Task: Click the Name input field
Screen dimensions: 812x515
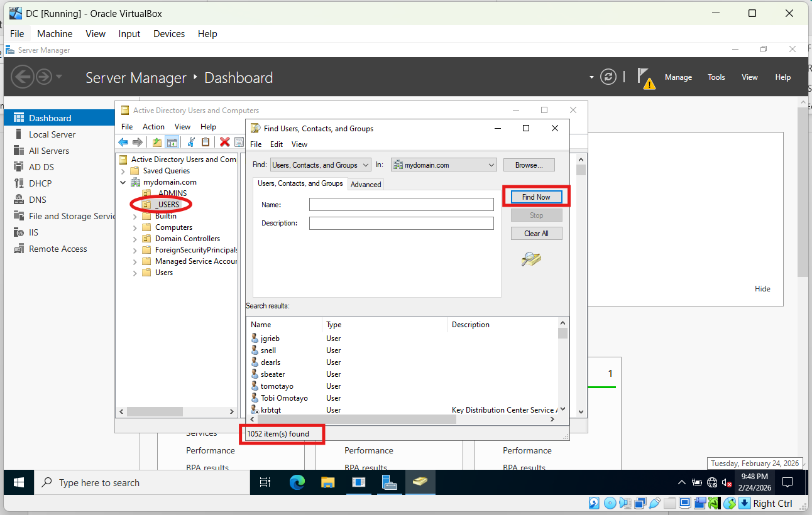Action: click(x=401, y=205)
